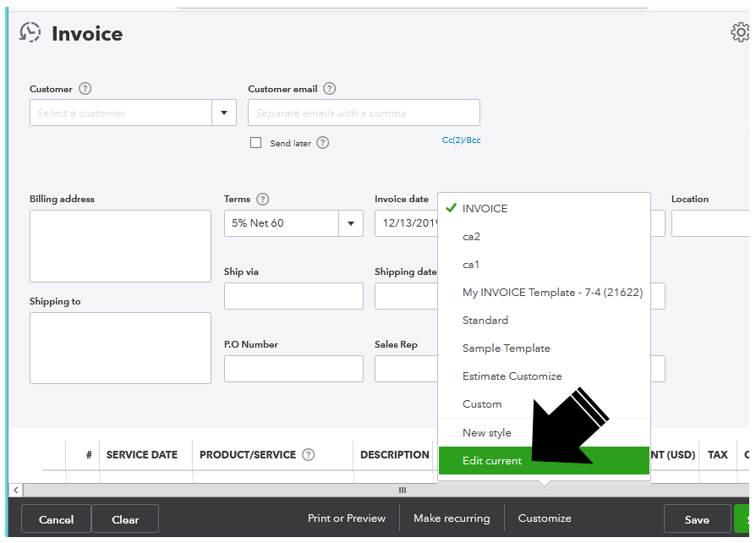This screenshot has width=756, height=543.
Task: Click the Terms field showing 5% Net 60
Action: click(x=282, y=223)
